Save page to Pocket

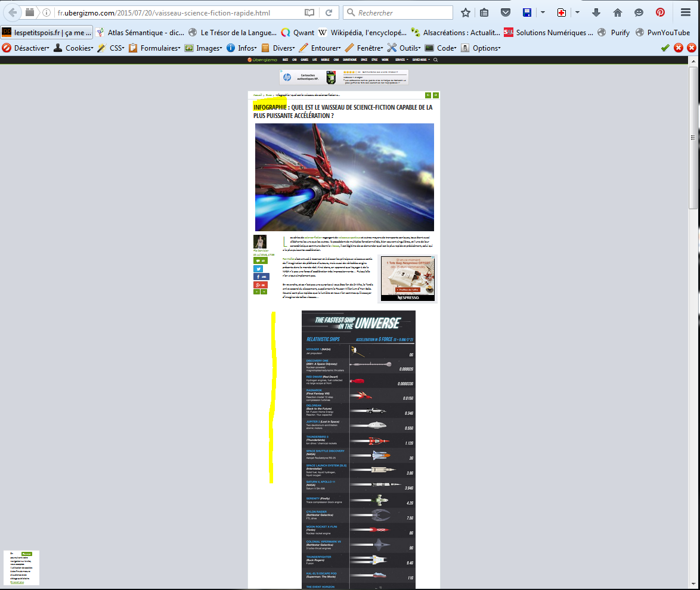point(506,13)
